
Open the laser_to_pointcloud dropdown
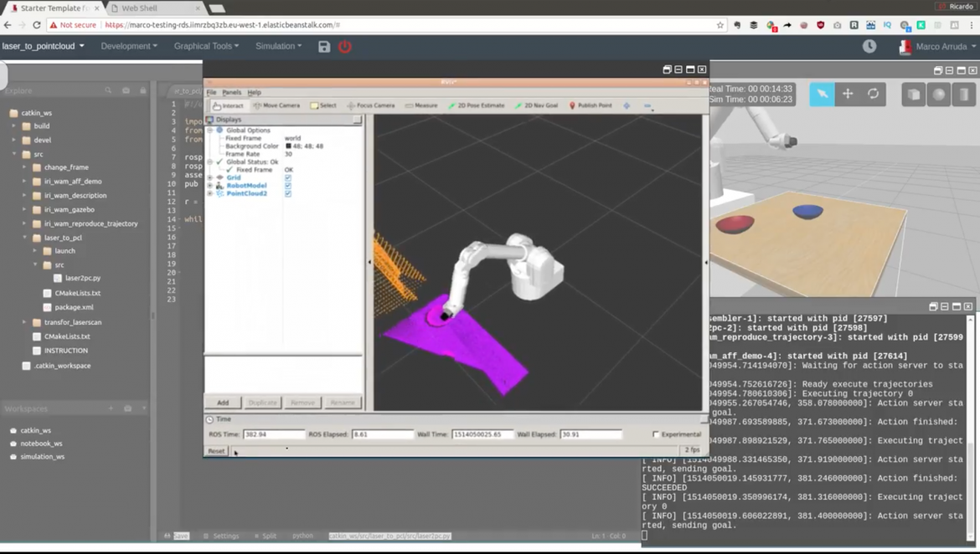pyautogui.click(x=43, y=46)
